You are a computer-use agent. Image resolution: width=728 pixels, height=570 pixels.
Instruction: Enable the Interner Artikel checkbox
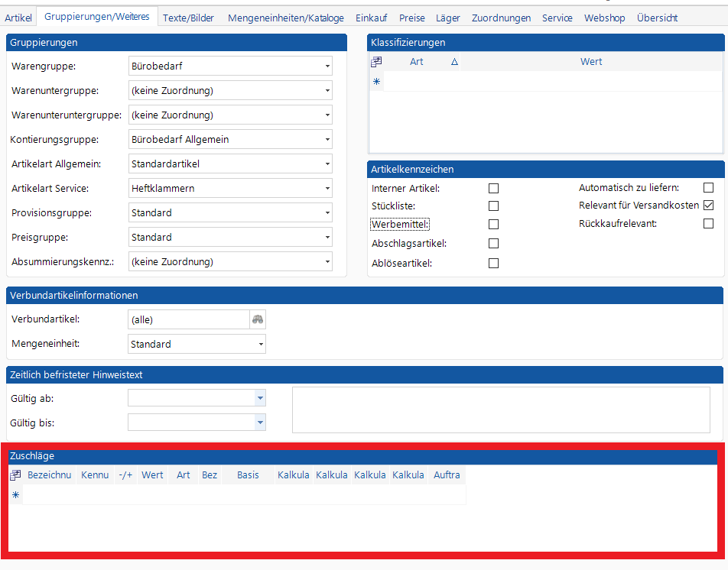pos(493,188)
